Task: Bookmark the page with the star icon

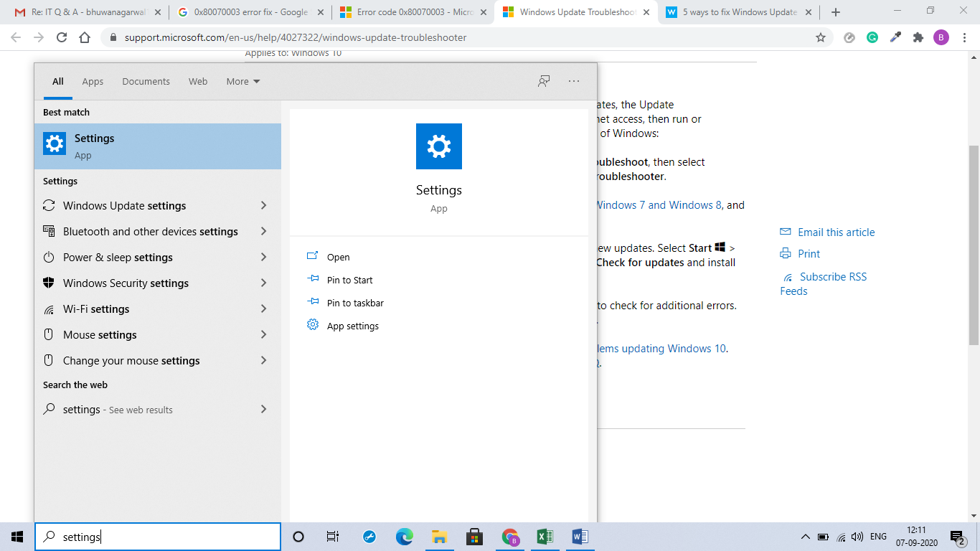Action: point(820,37)
